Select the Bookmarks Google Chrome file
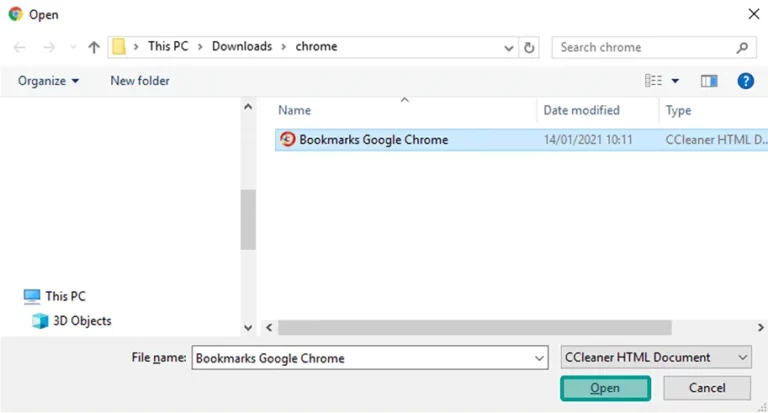This screenshot has height=413, width=768. click(x=521, y=140)
